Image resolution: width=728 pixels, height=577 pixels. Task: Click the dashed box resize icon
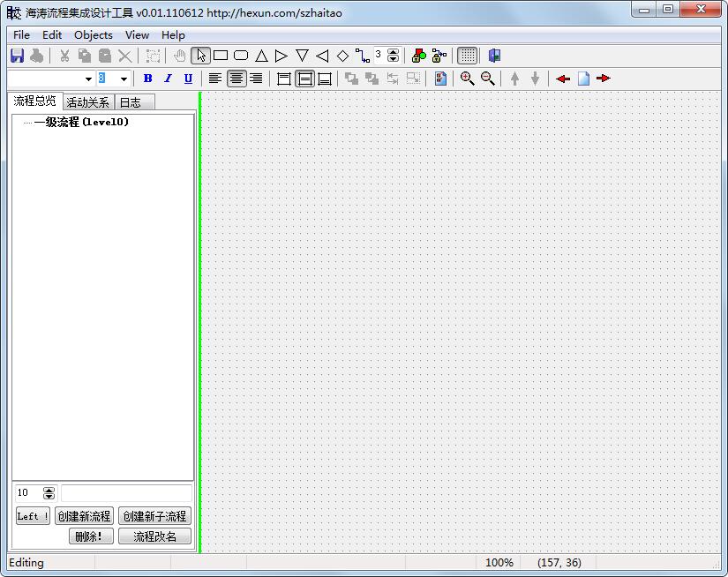[413, 79]
